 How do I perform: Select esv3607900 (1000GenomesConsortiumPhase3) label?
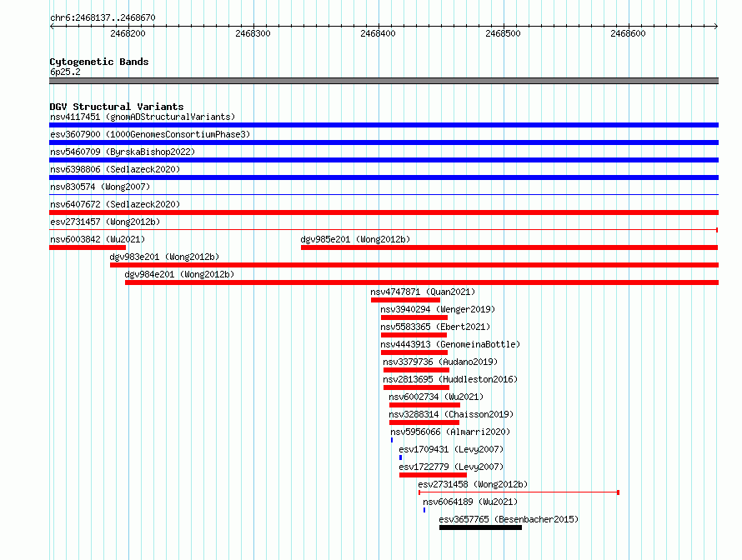point(150,134)
